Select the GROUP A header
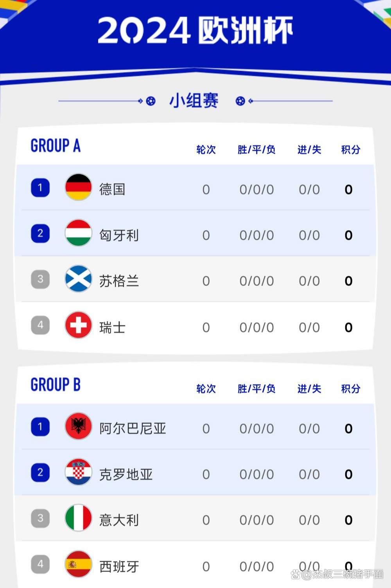 click(56, 146)
